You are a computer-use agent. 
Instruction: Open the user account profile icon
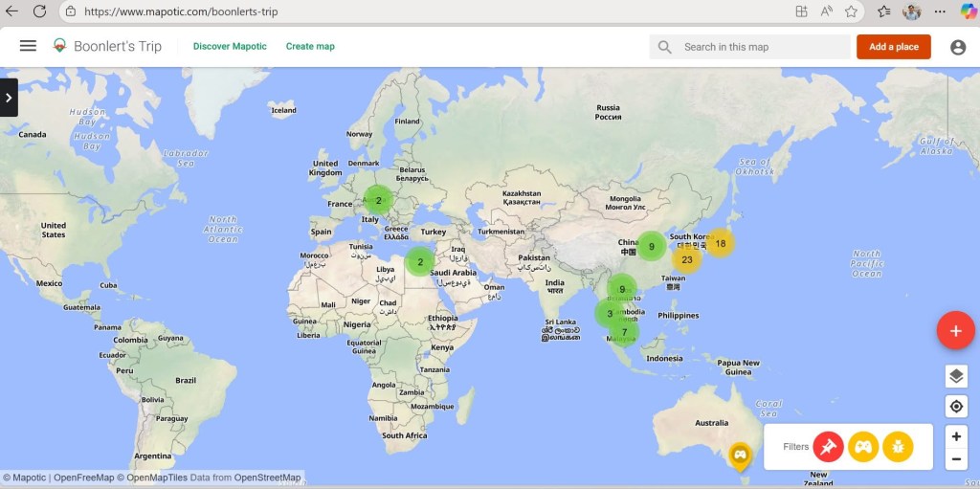(x=957, y=47)
